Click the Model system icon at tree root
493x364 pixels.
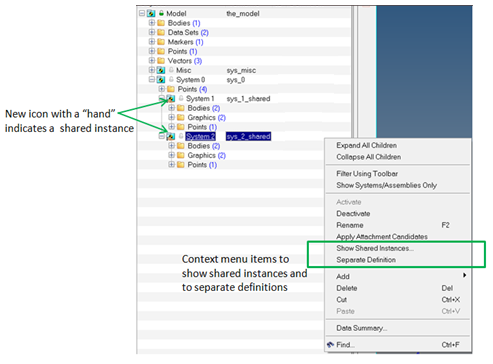click(151, 13)
